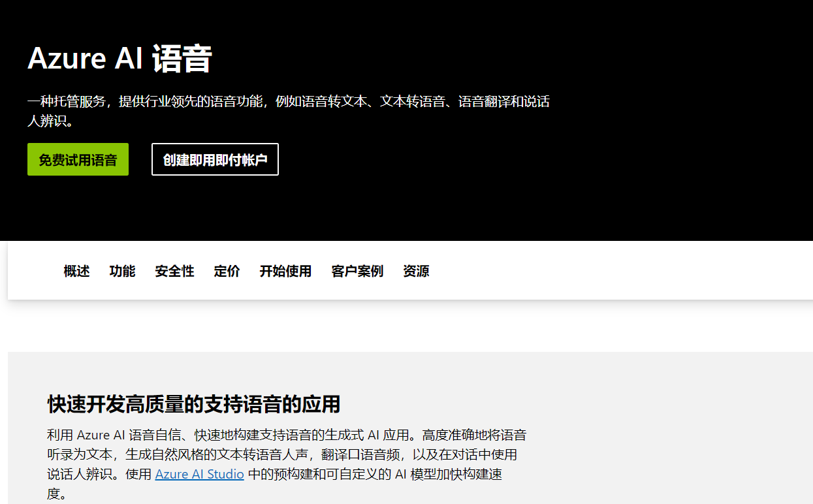Follow the Azure AI Studio link
The width and height of the screenshot is (813, 504).
point(199,474)
